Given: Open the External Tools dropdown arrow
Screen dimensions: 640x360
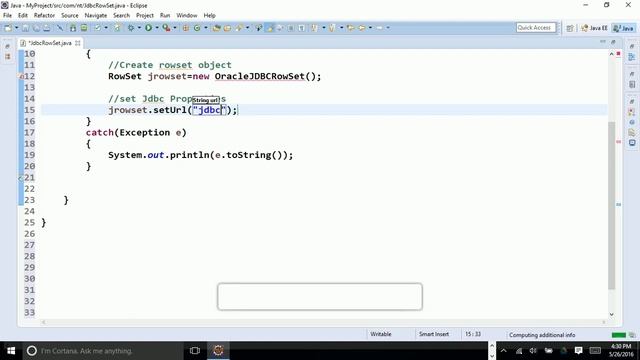Looking at the screenshot, I should pyautogui.click(x=175, y=28).
